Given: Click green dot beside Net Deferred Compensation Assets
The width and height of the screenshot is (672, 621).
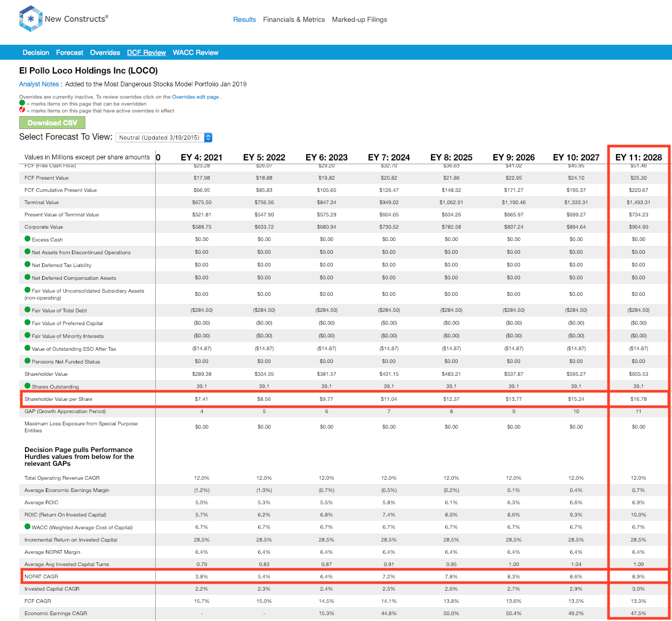Looking at the screenshot, I should 28,277.
